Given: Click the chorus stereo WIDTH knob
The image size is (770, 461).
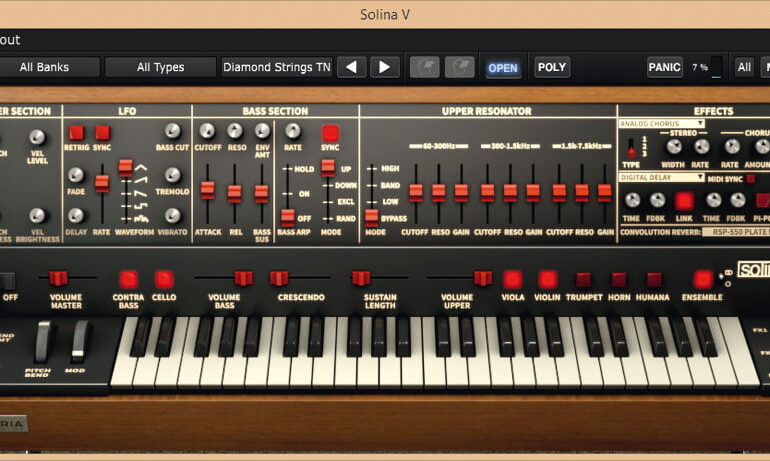Looking at the screenshot, I should click(x=674, y=146).
